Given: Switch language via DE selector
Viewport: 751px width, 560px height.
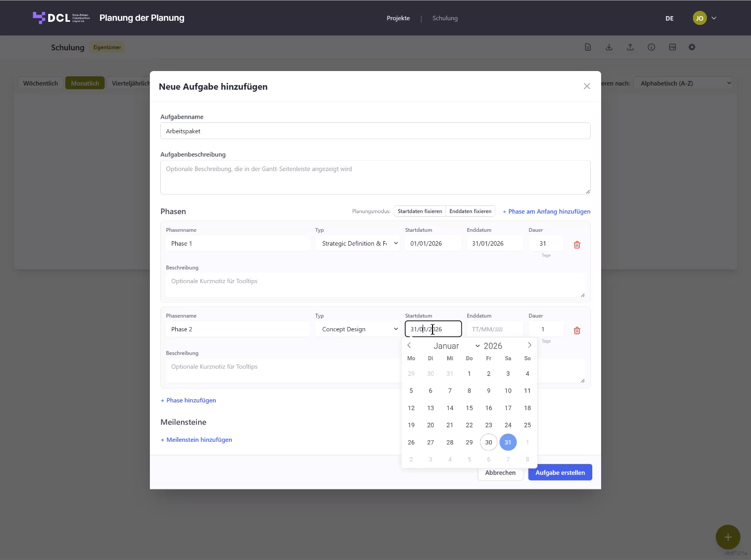Looking at the screenshot, I should (x=670, y=18).
